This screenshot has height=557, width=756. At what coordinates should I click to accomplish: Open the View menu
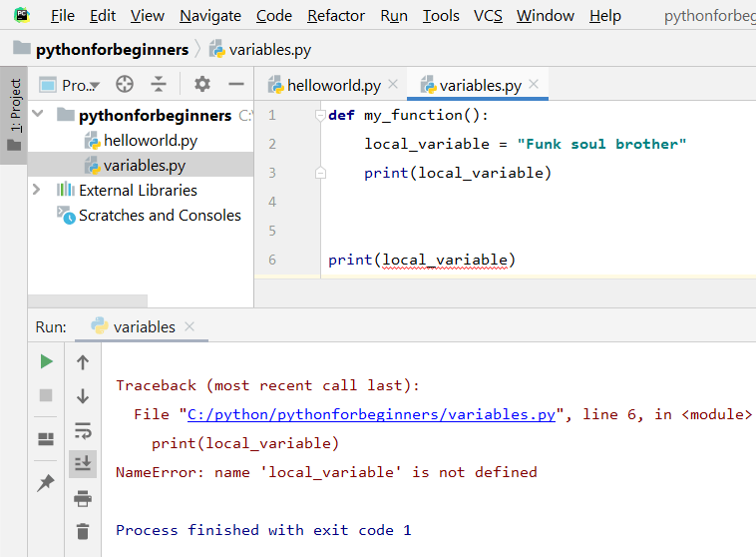click(x=147, y=16)
